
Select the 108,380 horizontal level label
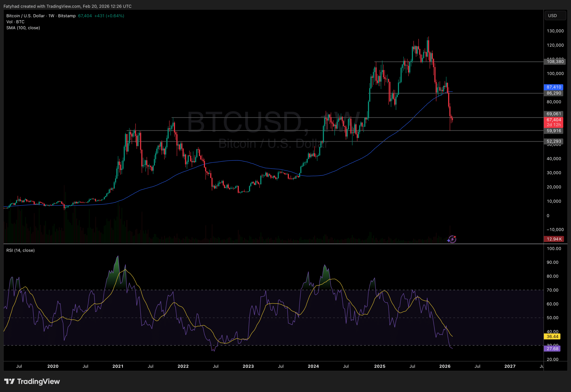[x=554, y=62]
